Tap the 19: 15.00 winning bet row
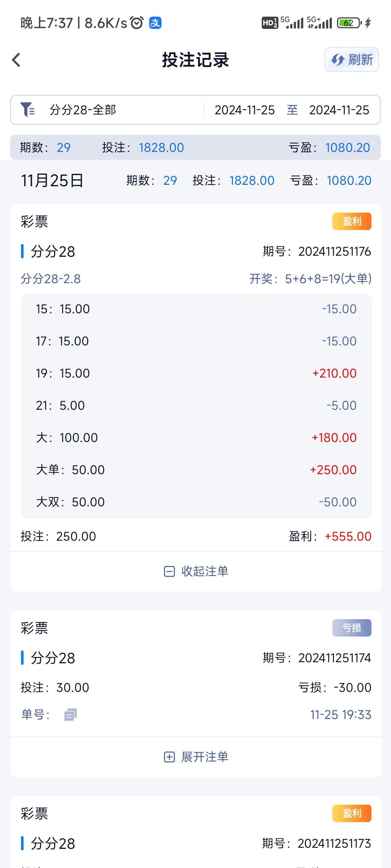The width and height of the screenshot is (391, 868). point(195,373)
